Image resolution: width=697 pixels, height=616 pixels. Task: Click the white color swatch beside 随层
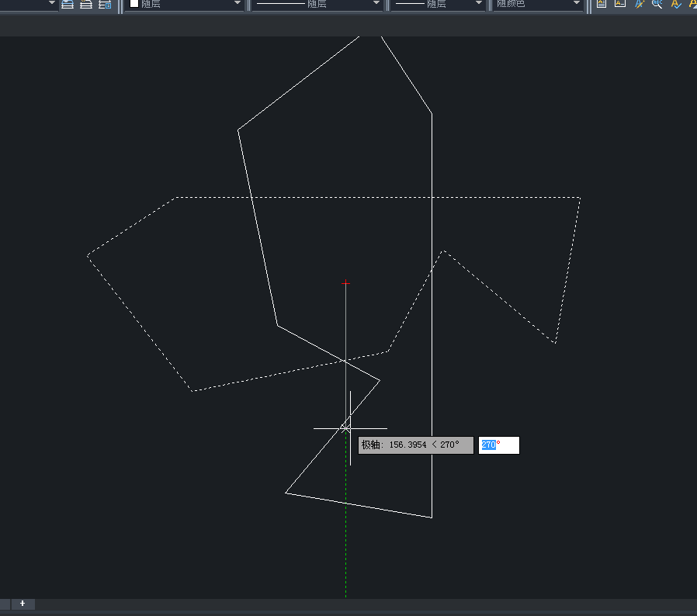[x=134, y=4]
